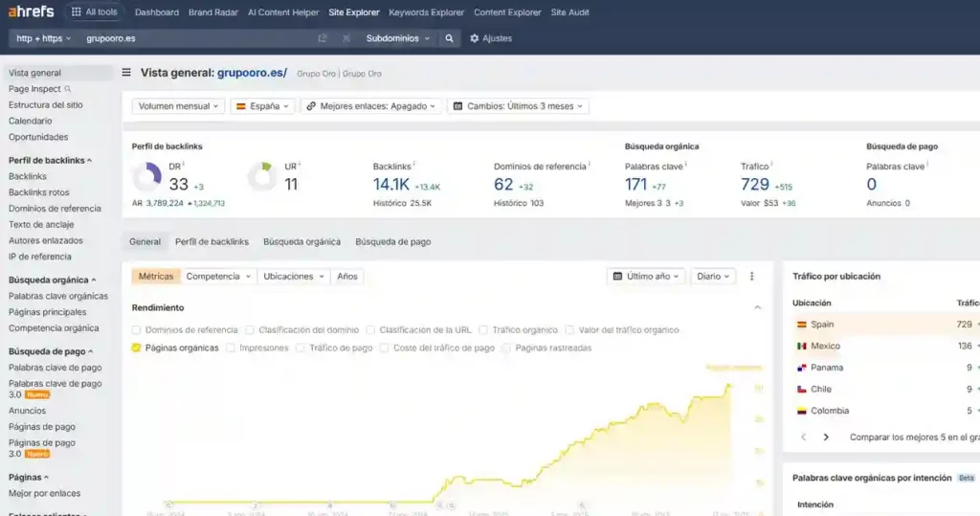Select the Años chart tab
The height and width of the screenshot is (516, 980).
(x=346, y=276)
